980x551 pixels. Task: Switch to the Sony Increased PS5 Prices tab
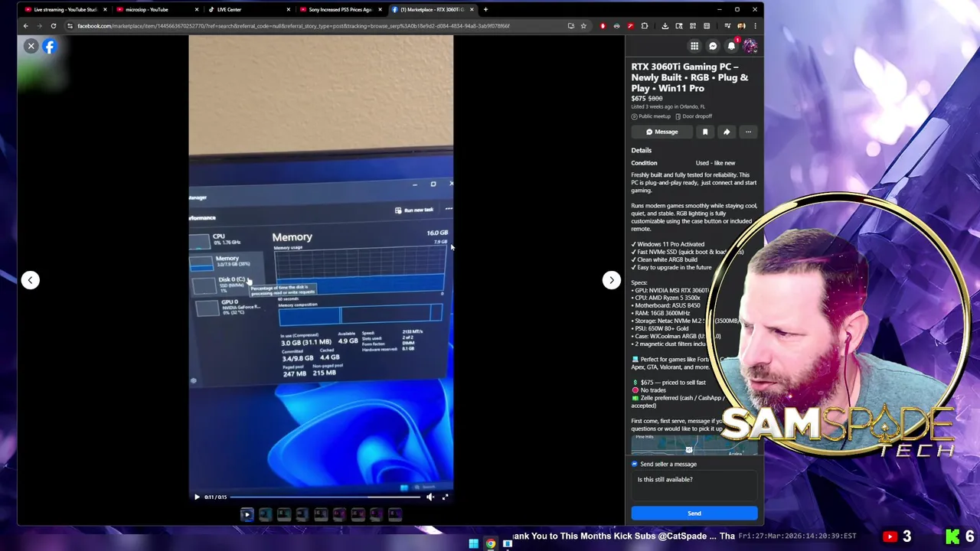pos(340,9)
